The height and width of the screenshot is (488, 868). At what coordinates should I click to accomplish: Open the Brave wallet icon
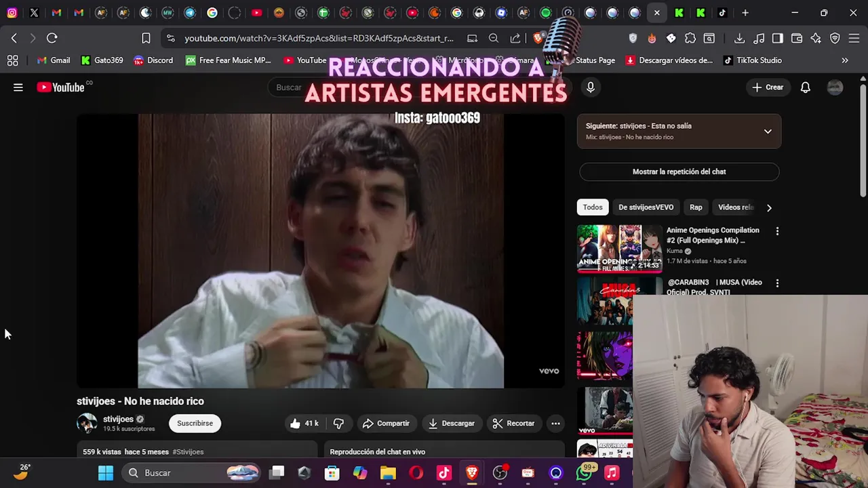coord(797,39)
